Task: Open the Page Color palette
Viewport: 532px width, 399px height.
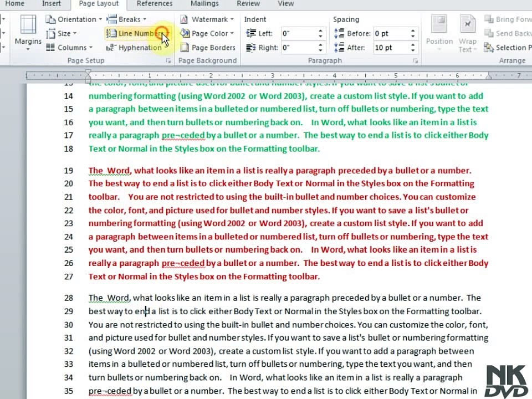Action: click(x=207, y=34)
